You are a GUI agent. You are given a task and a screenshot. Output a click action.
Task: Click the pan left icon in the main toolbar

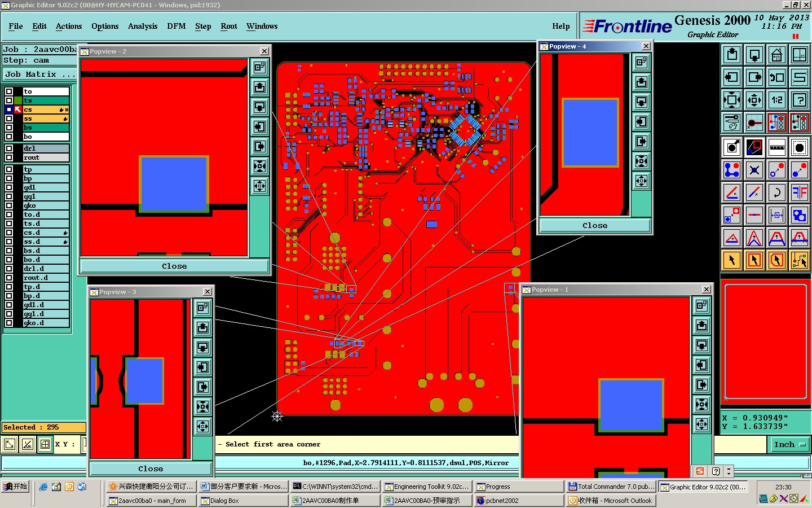pyautogui.click(x=732, y=77)
